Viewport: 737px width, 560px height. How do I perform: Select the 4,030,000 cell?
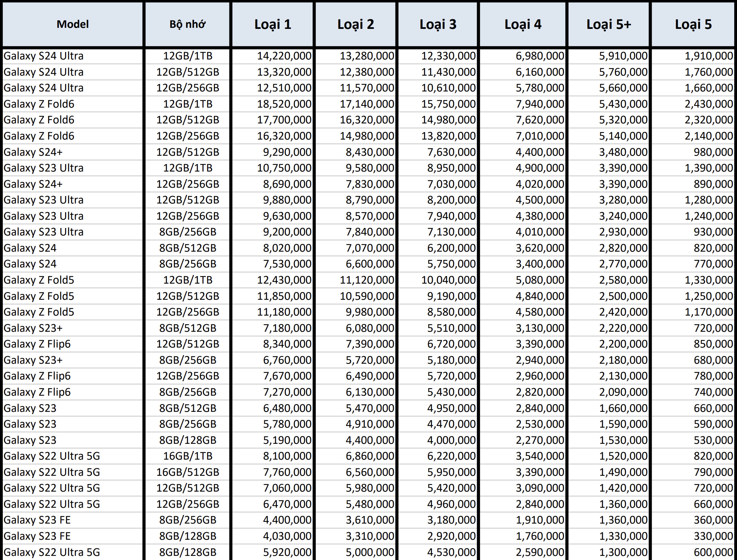click(x=273, y=536)
